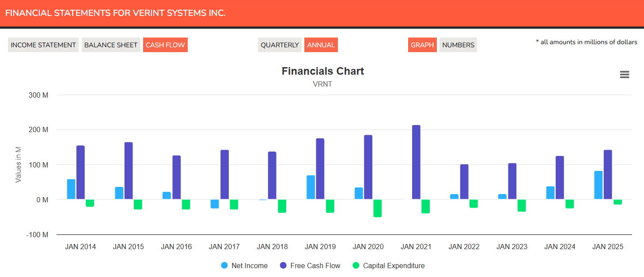Image resolution: width=644 pixels, height=277 pixels.
Task: Switch to Numbers display mode
Action: [458, 45]
